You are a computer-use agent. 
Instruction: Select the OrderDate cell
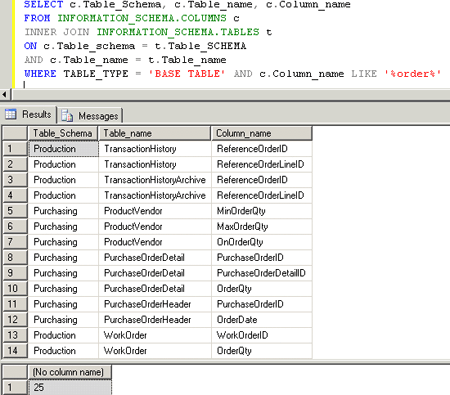(262, 319)
